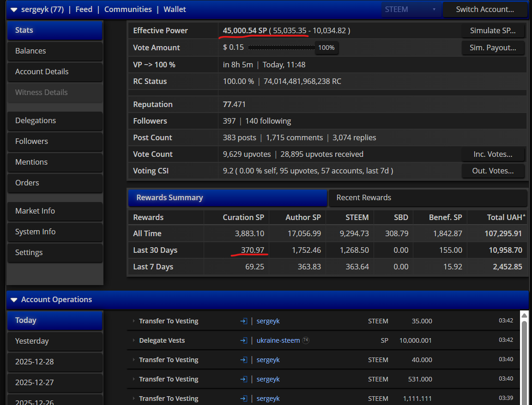The width and height of the screenshot is (532, 405).
Task: Select 2025-12-27 in the operations date list
Action: [x=55, y=382]
